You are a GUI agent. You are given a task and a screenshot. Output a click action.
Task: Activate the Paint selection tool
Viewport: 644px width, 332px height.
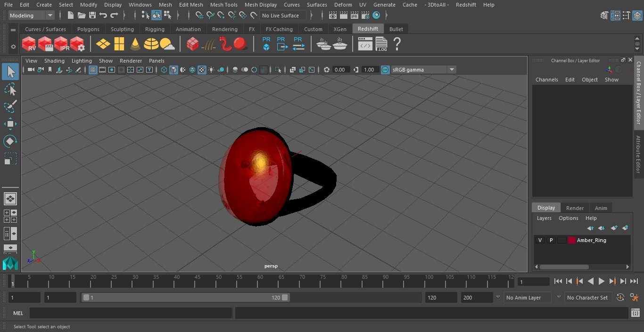coord(10,106)
